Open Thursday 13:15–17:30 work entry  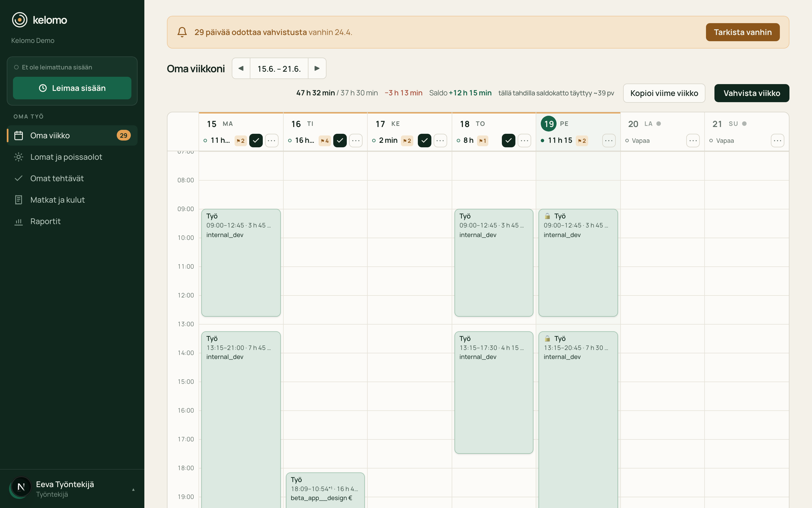click(494, 392)
